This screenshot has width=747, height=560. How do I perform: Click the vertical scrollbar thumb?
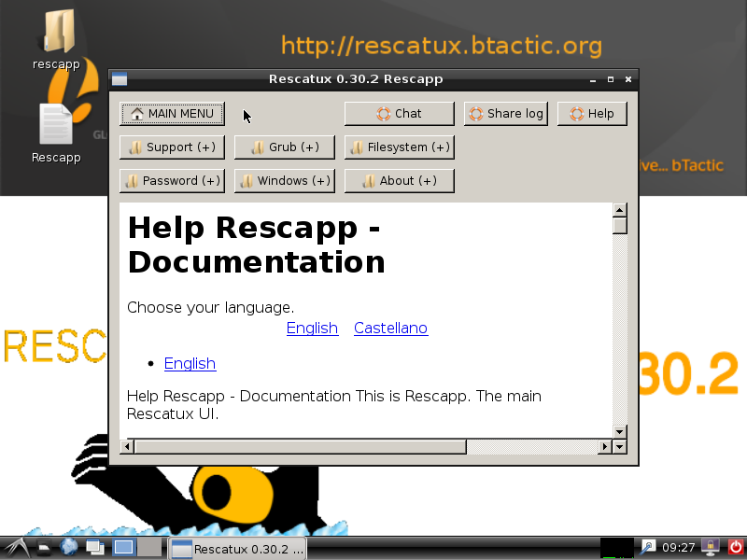click(x=619, y=226)
